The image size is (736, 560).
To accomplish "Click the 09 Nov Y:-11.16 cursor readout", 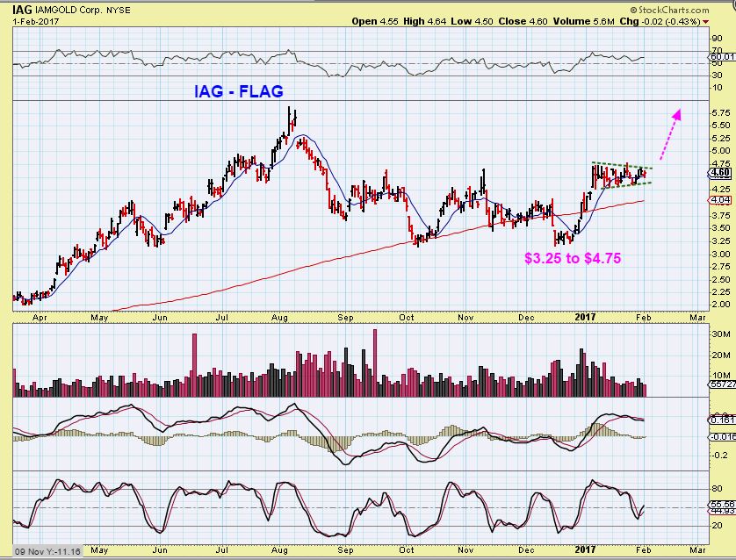I will tap(47, 551).
